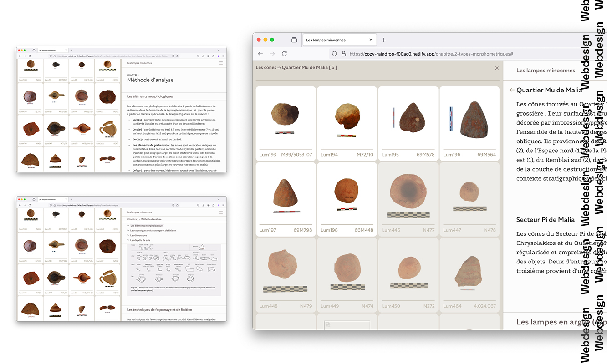Image resolution: width=607 pixels, height=364 pixels.
Task: Open new tab in the lower small window
Action: click(x=71, y=199)
